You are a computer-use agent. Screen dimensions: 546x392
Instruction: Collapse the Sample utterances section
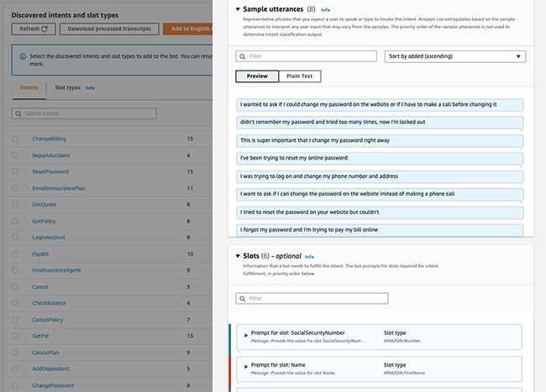tap(238, 9)
